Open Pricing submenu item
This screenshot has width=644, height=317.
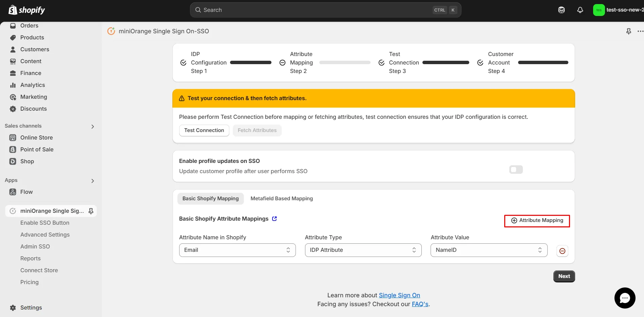click(30, 282)
